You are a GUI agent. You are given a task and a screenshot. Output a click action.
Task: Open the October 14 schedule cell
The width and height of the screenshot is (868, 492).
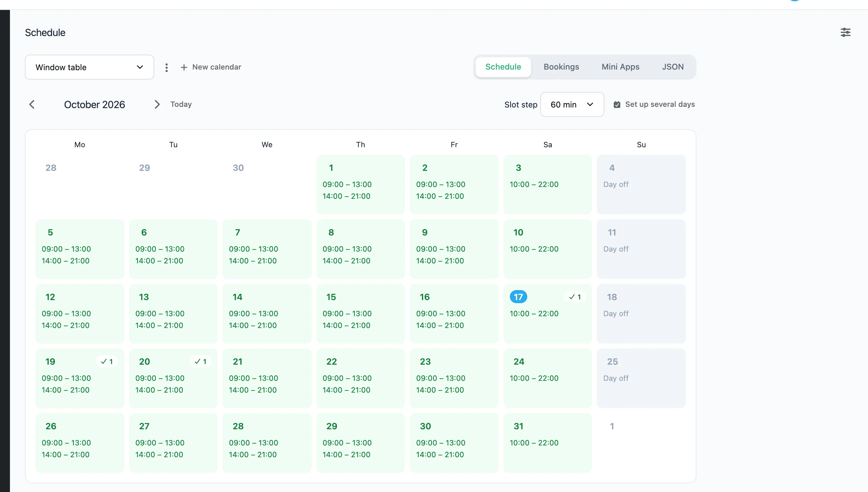click(x=267, y=314)
